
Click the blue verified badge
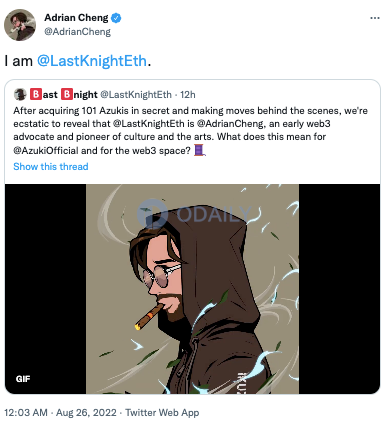(116, 18)
